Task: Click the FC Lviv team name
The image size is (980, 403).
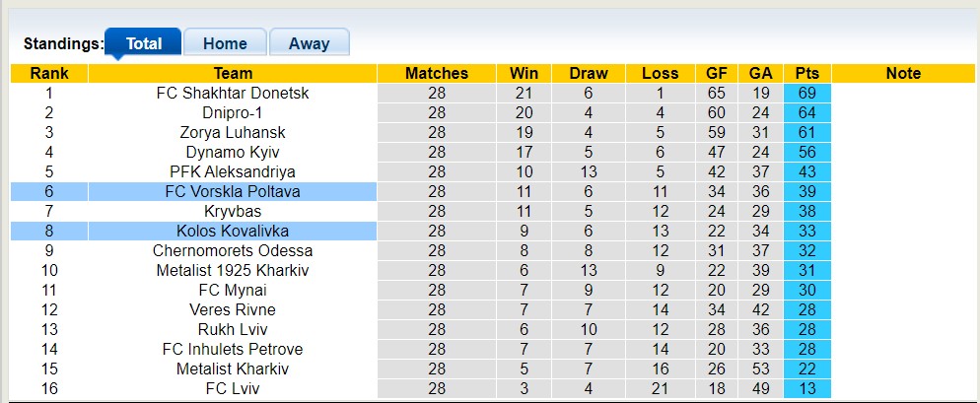Action: [233, 388]
